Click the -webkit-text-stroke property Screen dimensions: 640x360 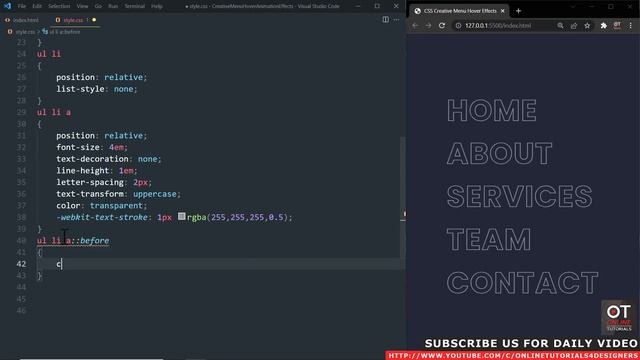(x=102, y=217)
